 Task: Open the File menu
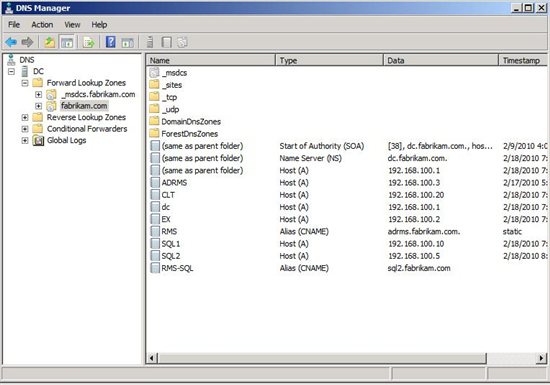pyautogui.click(x=14, y=25)
